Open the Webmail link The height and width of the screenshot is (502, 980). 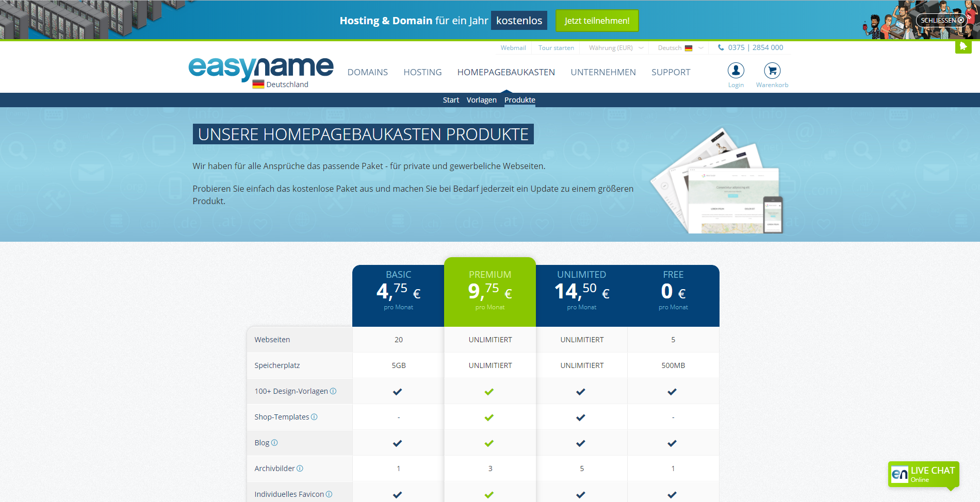tap(513, 48)
